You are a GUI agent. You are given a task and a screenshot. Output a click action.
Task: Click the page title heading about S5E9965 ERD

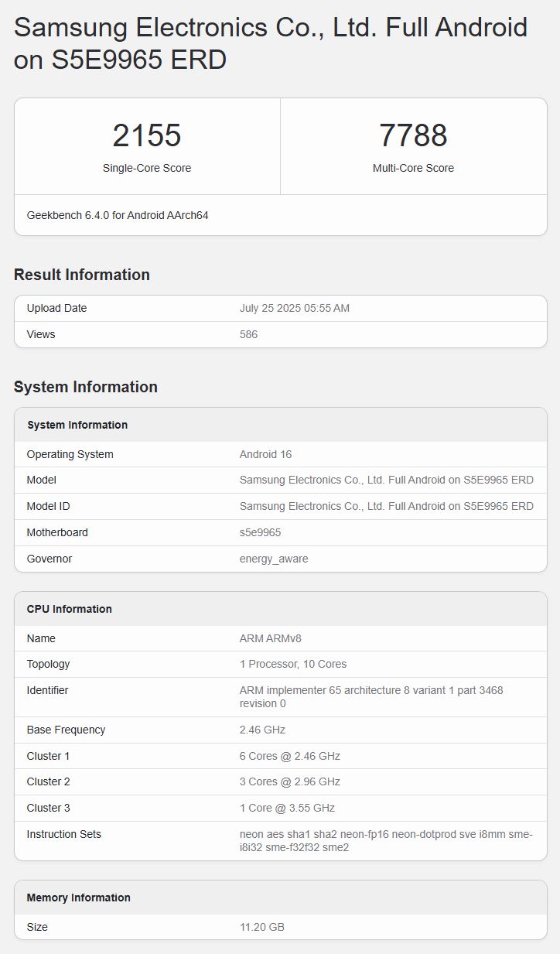tap(271, 43)
